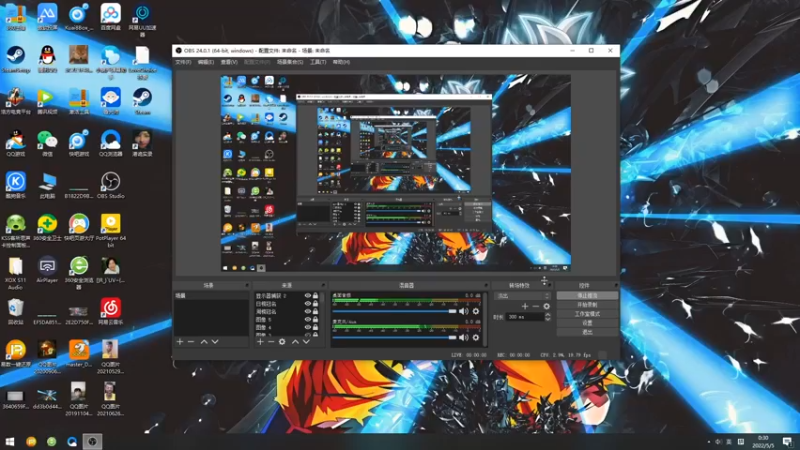Open the 场景集合(S) menu
800x450 pixels.
[x=290, y=62]
